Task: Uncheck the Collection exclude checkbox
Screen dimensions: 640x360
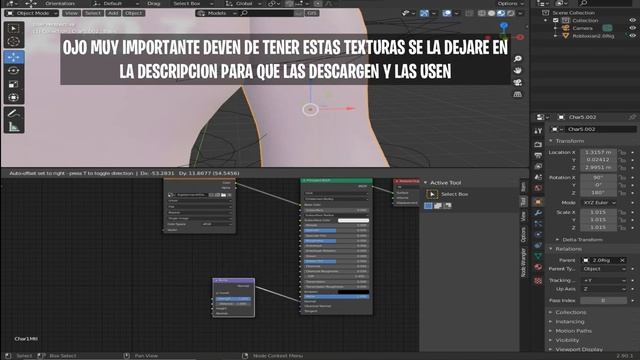Action: click(x=556, y=20)
